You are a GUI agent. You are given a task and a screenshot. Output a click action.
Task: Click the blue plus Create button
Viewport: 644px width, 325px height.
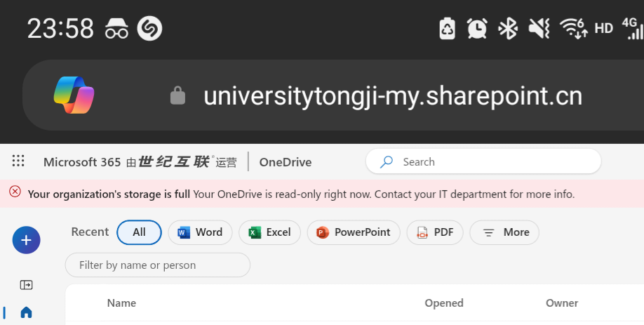point(26,240)
